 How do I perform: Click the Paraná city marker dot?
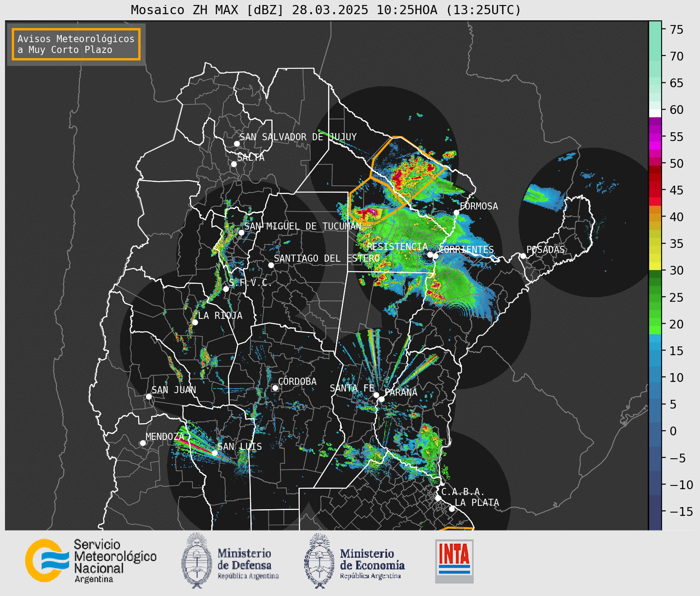tap(382, 399)
